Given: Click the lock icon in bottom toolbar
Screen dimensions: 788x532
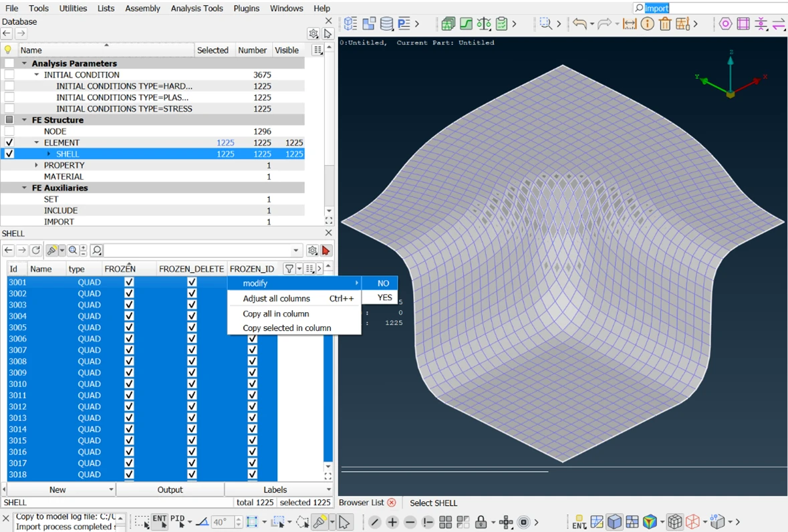Looking at the screenshot, I should click(480, 522).
